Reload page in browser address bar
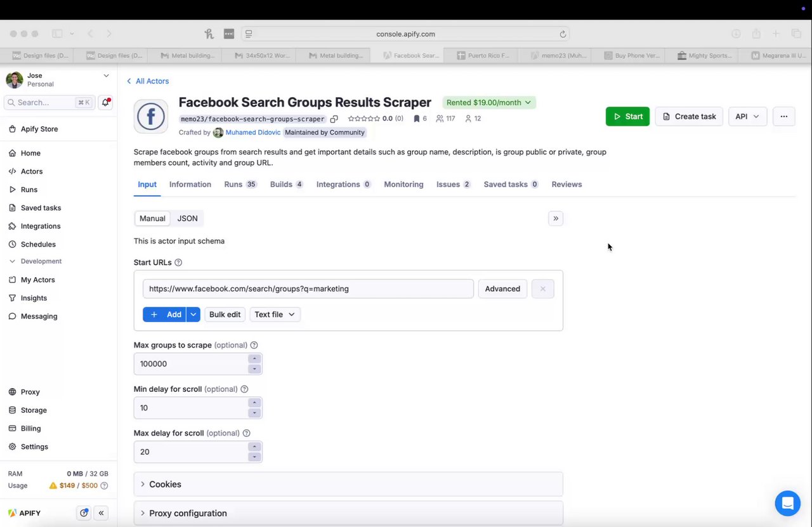This screenshot has height=527, width=812. coord(563,34)
